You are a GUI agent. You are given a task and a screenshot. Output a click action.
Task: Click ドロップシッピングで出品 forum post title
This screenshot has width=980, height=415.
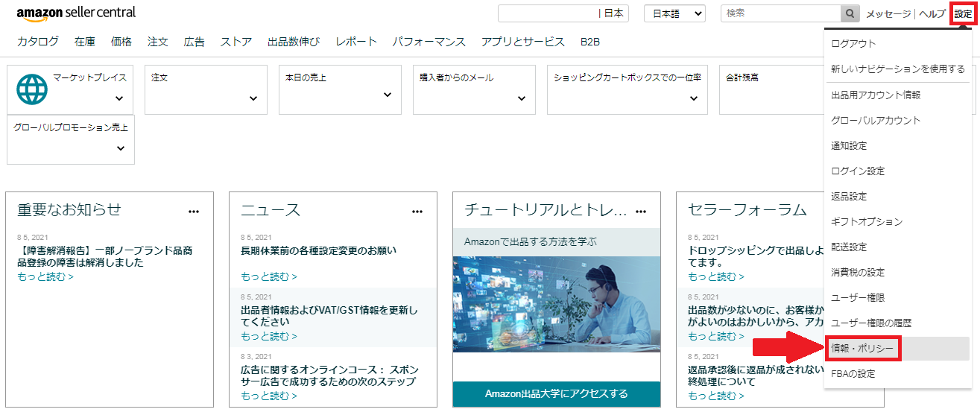(x=755, y=256)
